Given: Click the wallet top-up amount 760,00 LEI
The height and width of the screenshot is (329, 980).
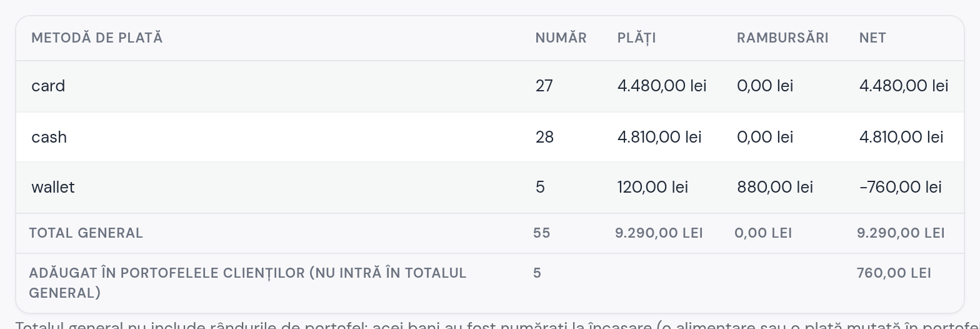Looking at the screenshot, I should click(x=894, y=273).
